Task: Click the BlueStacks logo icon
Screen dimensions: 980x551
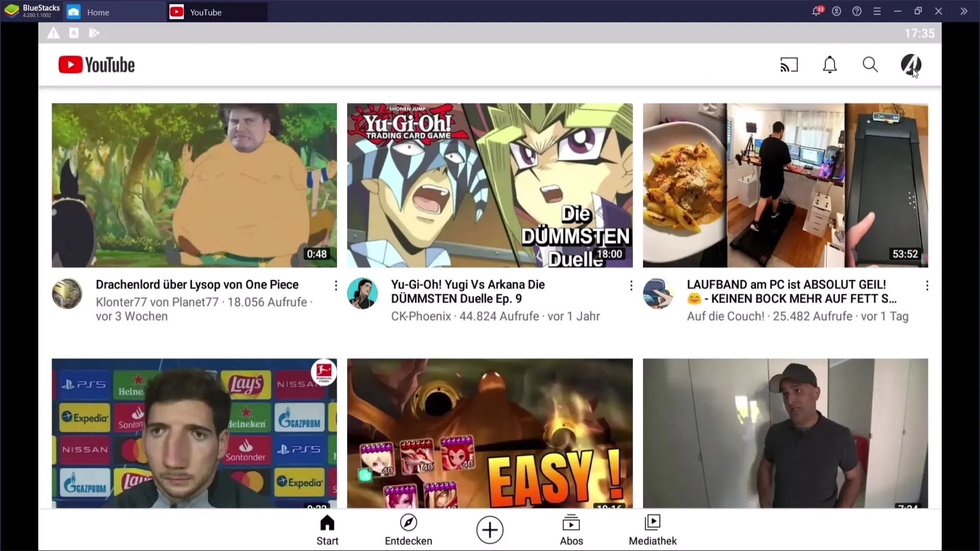Action: 11,11
